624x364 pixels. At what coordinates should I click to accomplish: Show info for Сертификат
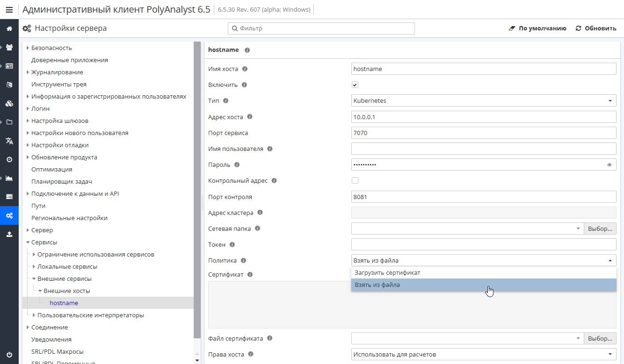(x=250, y=275)
